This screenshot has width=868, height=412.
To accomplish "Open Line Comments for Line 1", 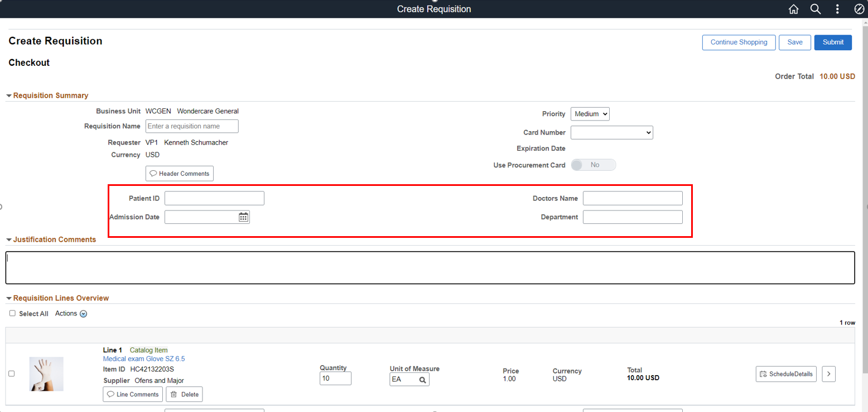I will (133, 394).
